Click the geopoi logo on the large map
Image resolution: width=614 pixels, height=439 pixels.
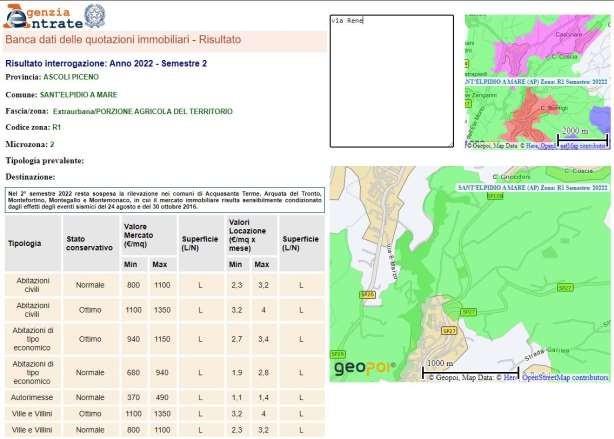tap(365, 368)
